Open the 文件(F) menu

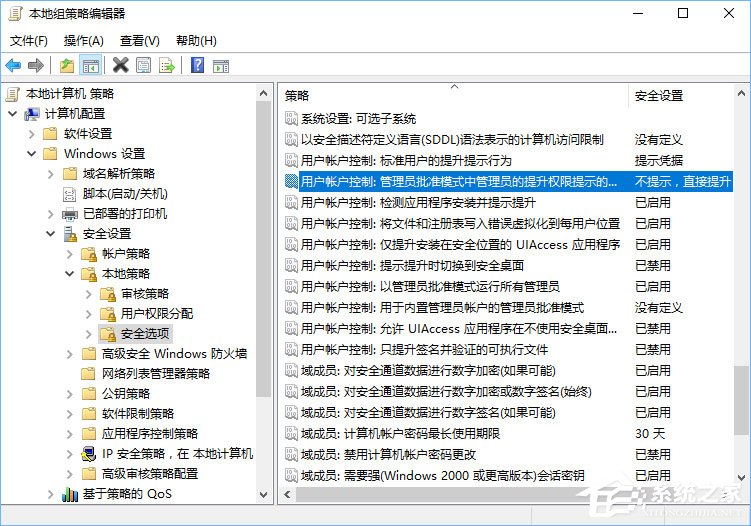coord(29,41)
